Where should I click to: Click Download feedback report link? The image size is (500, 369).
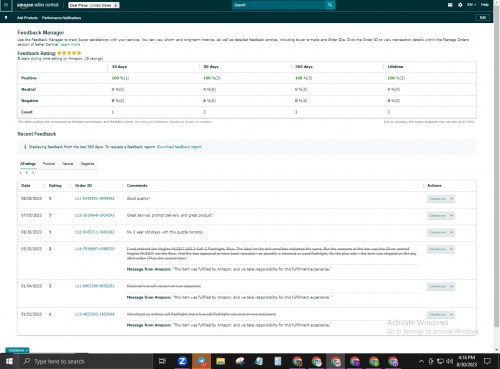[179, 147]
